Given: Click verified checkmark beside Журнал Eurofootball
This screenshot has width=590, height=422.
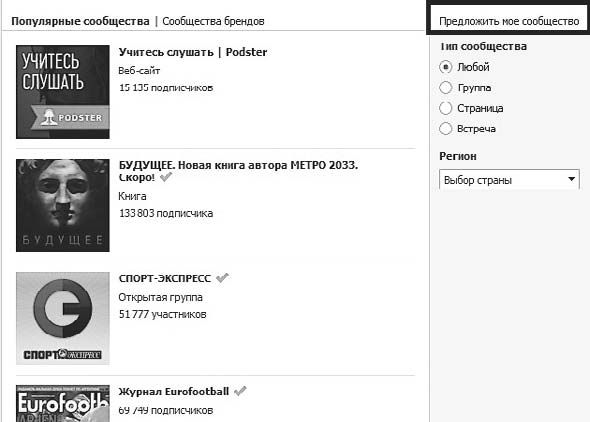Looking at the screenshot, I should pyautogui.click(x=240, y=391).
